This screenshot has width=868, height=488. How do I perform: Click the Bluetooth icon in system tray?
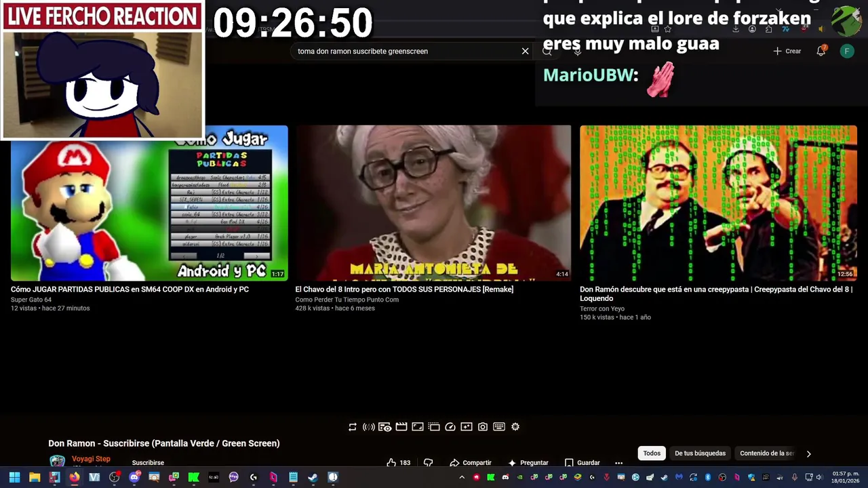click(x=708, y=477)
